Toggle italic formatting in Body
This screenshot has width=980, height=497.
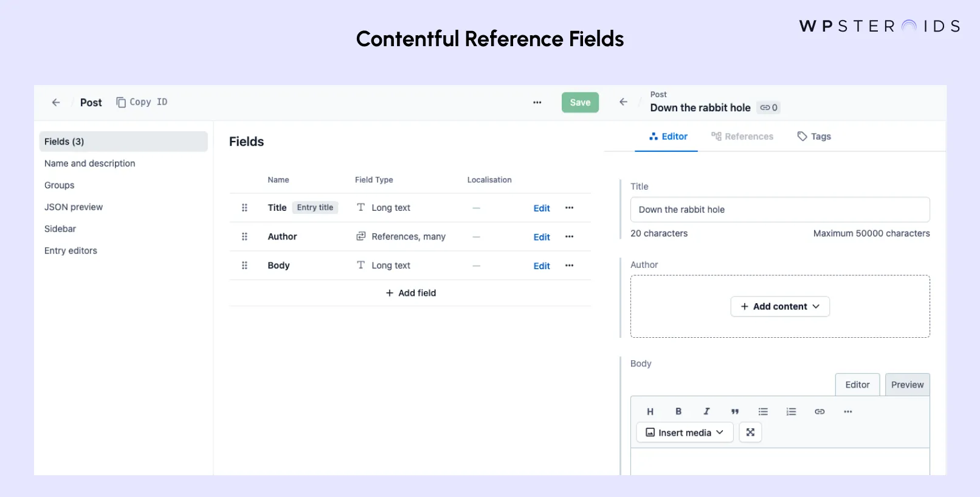click(706, 411)
